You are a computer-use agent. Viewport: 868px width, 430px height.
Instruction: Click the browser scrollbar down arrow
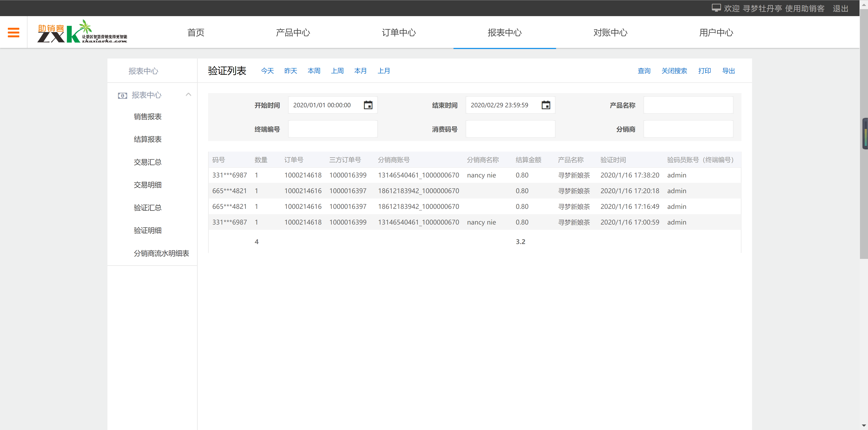click(x=864, y=426)
